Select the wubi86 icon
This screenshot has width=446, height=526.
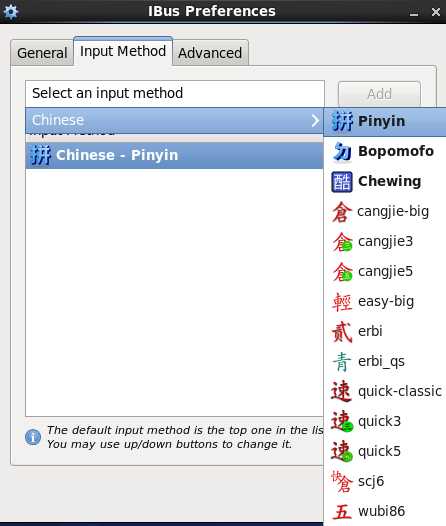pyautogui.click(x=342, y=512)
